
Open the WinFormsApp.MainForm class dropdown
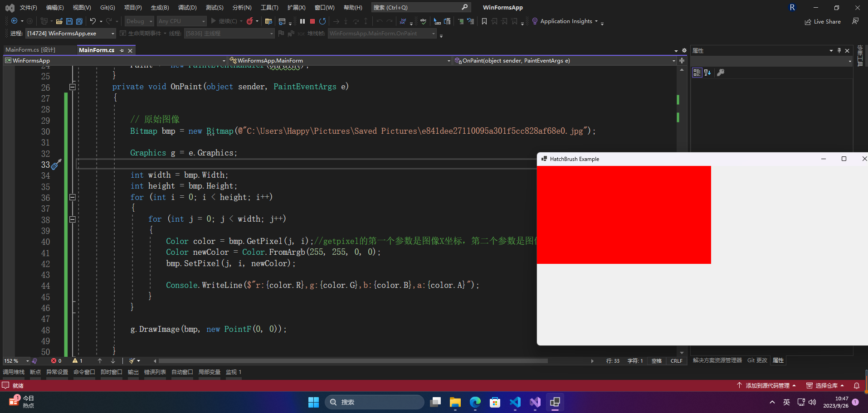tap(340, 60)
